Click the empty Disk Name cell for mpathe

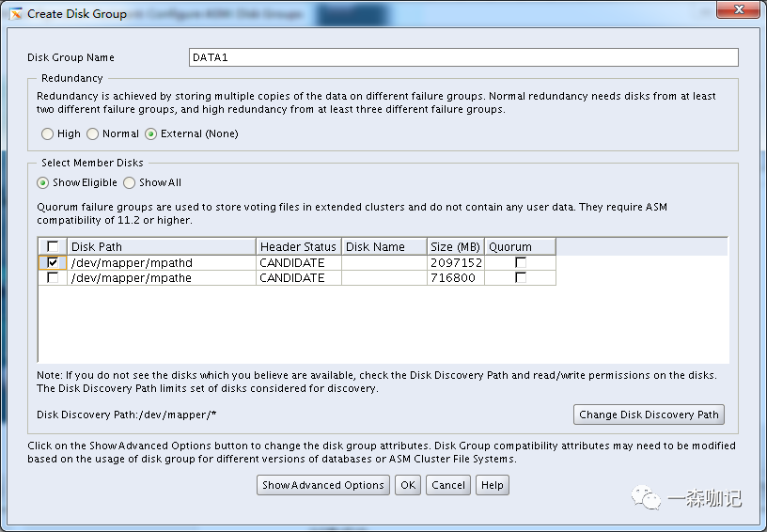(x=384, y=277)
